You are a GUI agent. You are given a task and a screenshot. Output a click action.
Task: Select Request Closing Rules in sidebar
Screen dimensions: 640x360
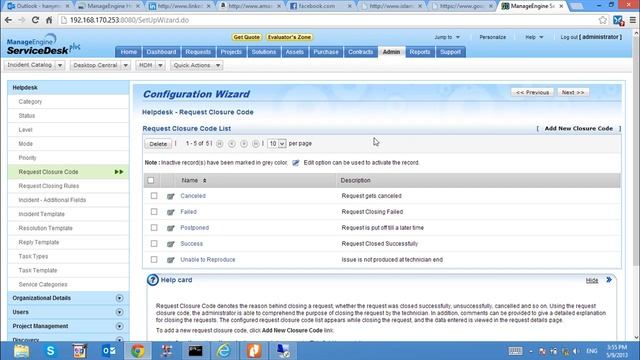[49, 186]
